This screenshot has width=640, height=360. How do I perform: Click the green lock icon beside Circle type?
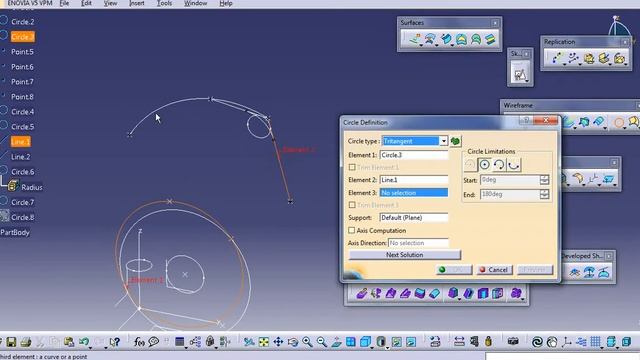coord(455,141)
